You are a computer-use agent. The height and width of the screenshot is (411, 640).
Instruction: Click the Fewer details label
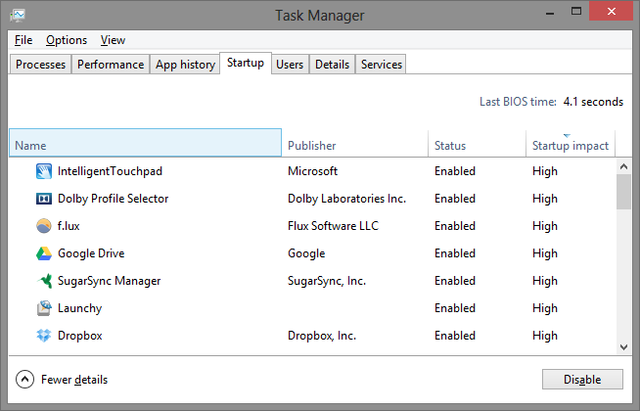coord(74,380)
